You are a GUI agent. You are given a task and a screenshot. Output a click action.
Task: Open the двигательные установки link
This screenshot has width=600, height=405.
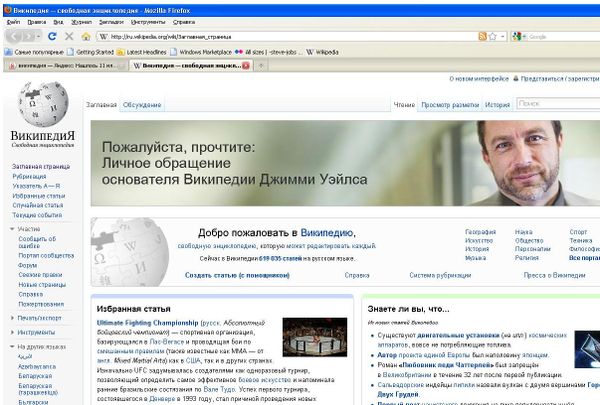click(x=458, y=335)
